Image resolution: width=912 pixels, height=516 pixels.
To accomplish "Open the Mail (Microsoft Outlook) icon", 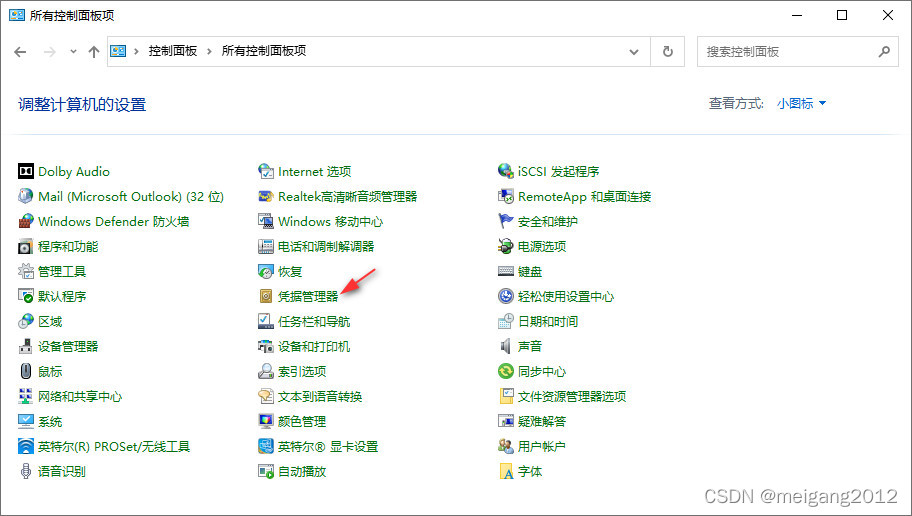I will click(26, 196).
